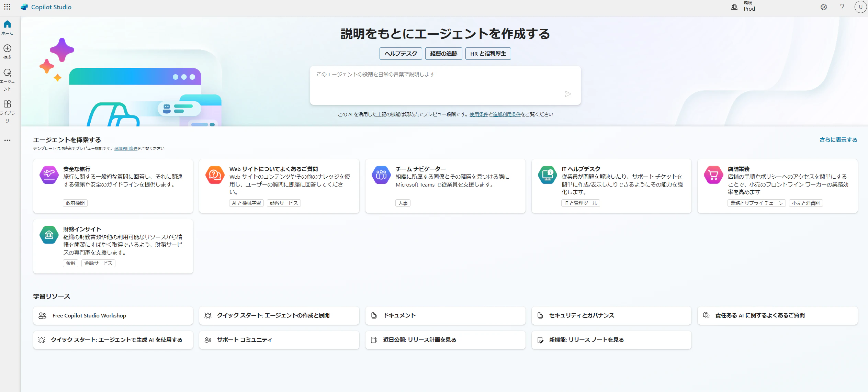Click the セキュリティとガバナンス document icon
Image resolution: width=868 pixels, height=392 pixels.
[x=540, y=315]
